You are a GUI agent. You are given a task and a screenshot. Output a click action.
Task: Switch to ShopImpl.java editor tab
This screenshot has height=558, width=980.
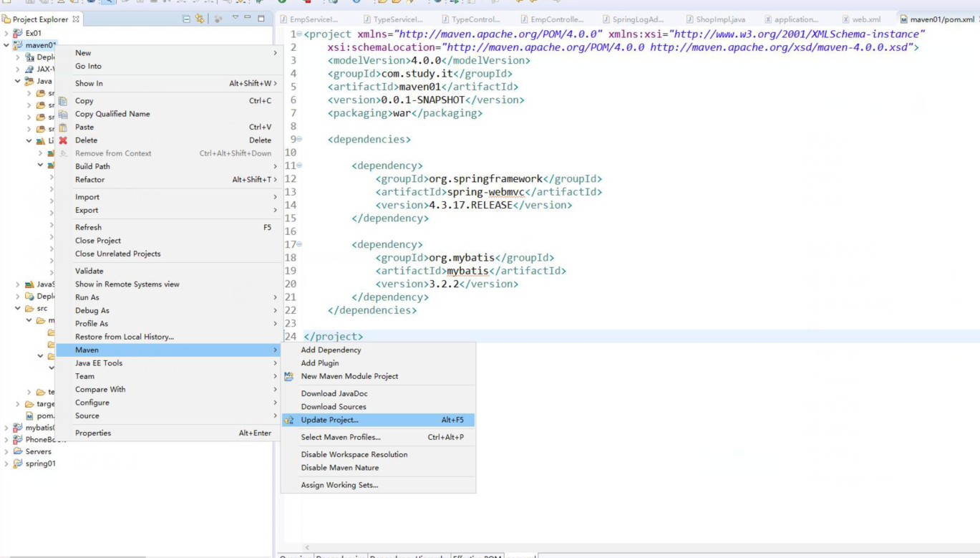[x=715, y=19]
